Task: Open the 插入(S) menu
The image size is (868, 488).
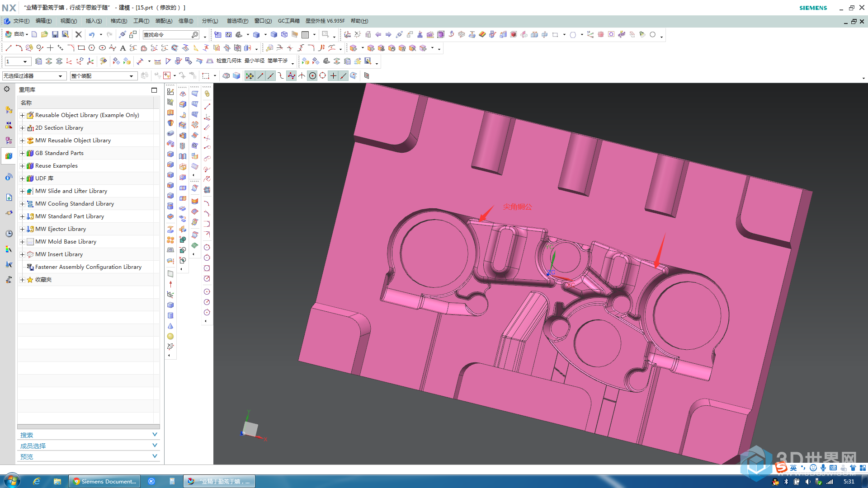Action: (x=94, y=21)
